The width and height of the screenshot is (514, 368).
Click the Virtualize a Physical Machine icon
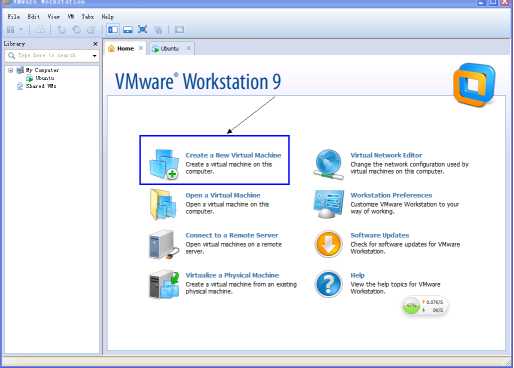point(164,284)
